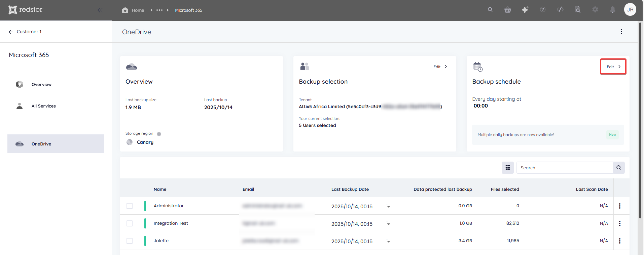Click the Canary storage region
The height and width of the screenshot is (255, 644).
(x=145, y=142)
